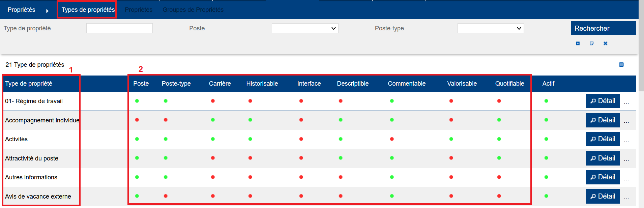Viewport: 644px width, 208px height.
Task: Click the Type de propriété text field
Action: (119, 28)
